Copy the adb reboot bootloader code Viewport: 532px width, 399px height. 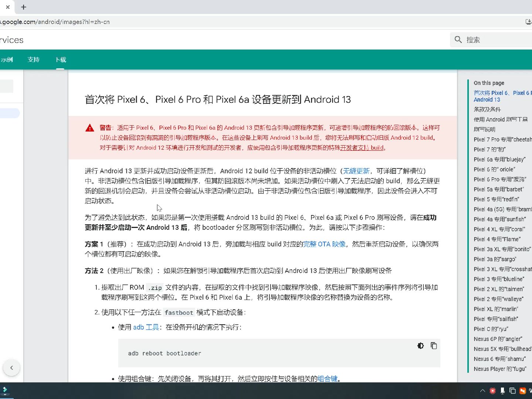[434, 346]
